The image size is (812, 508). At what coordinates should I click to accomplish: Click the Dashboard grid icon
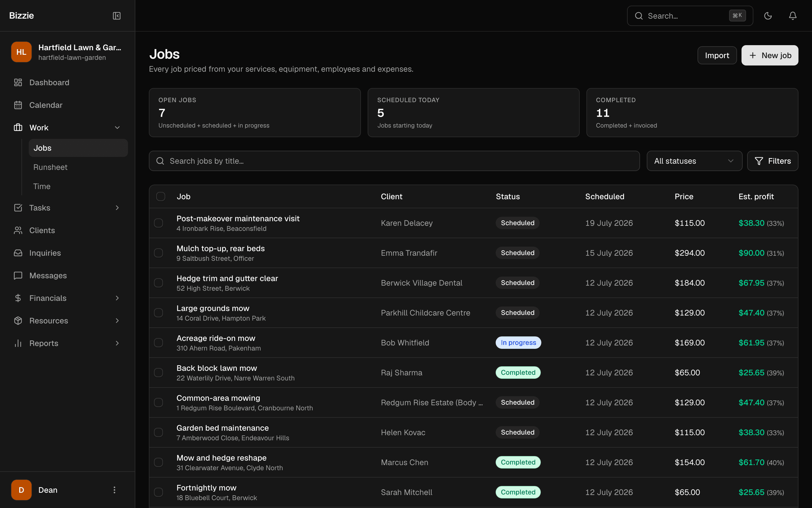point(18,82)
